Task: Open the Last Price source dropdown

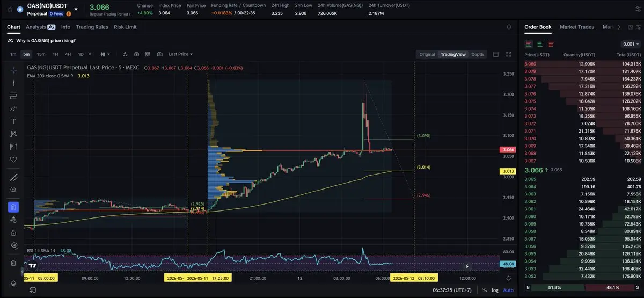Action: (x=180, y=54)
